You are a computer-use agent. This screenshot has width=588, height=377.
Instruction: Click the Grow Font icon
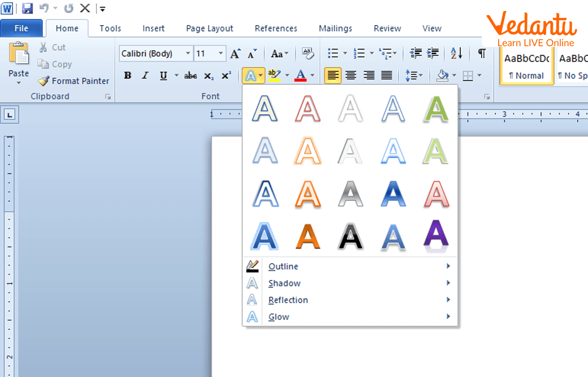click(235, 53)
